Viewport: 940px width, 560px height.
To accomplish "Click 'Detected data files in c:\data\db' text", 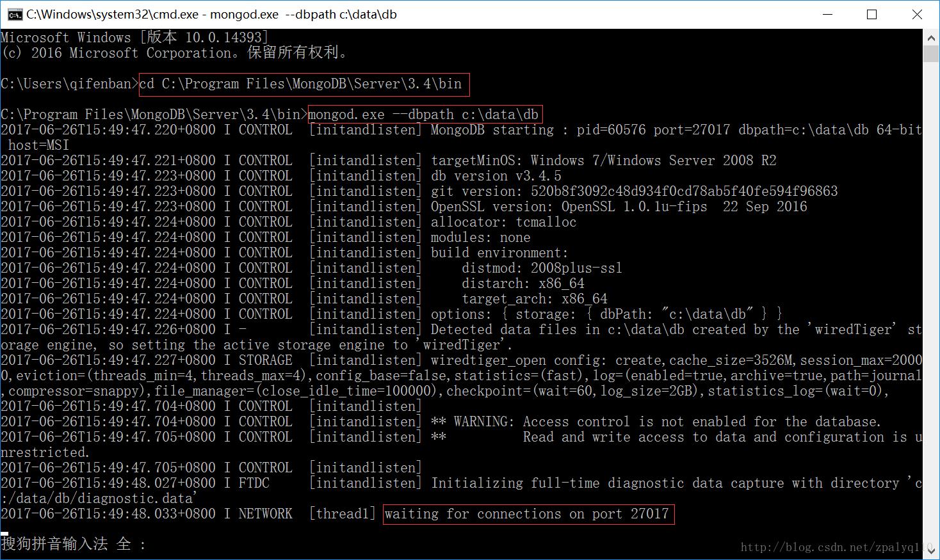I will (558, 330).
